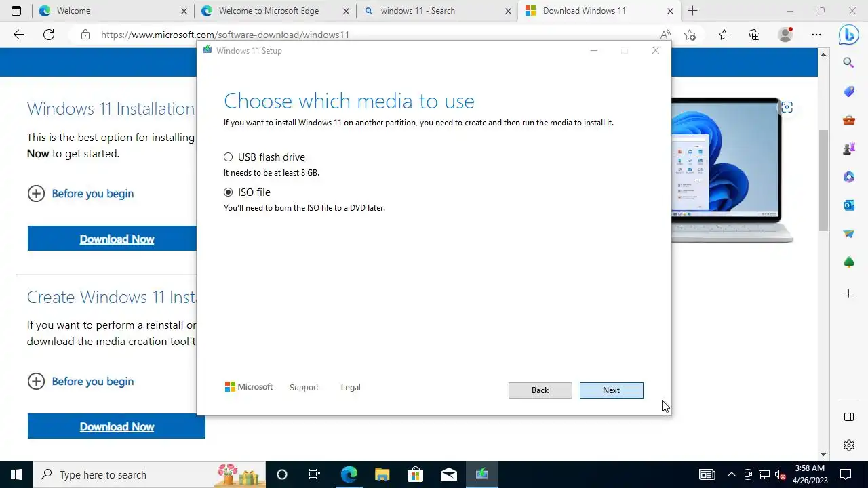This screenshot has width=868, height=488.
Task: Click the taskbar search box
Action: click(149, 474)
